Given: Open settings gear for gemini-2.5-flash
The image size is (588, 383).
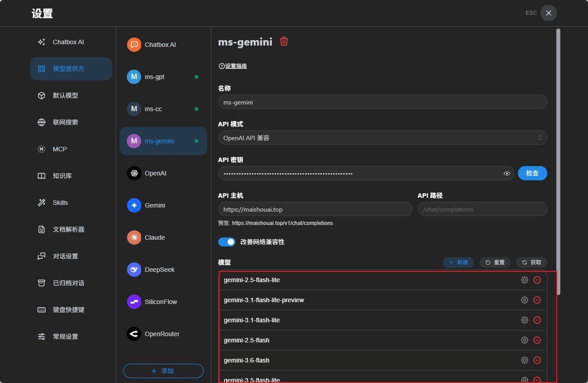Looking at the screenshot, I should pyautogui.click(x=525, y=340).
